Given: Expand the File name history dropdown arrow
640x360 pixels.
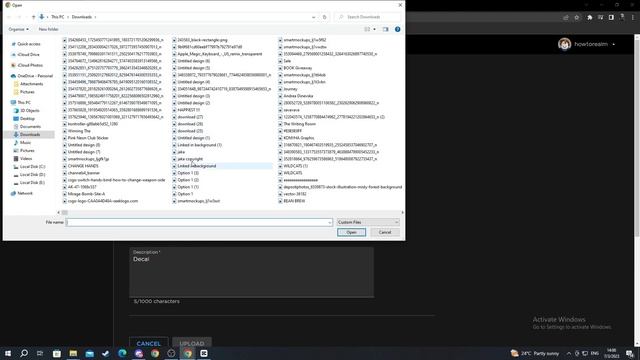Looking at the screenshot, I should 329,222.
